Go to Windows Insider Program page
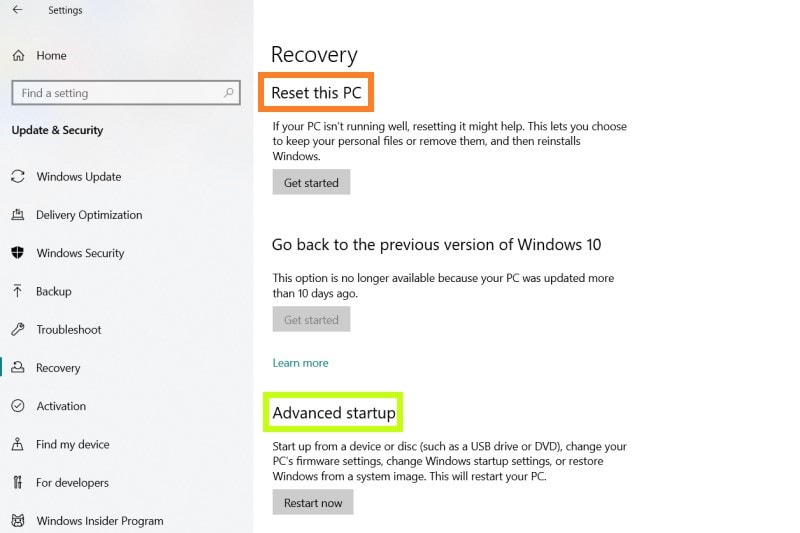The width and height of the screenshot is (800, 533). tap(100, 521)
